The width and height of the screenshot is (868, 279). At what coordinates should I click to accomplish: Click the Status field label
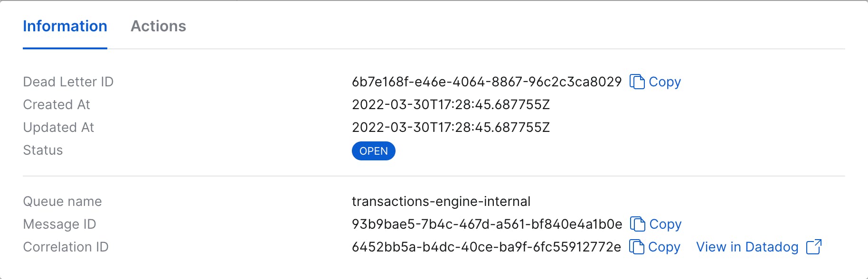tap(43, 150)
